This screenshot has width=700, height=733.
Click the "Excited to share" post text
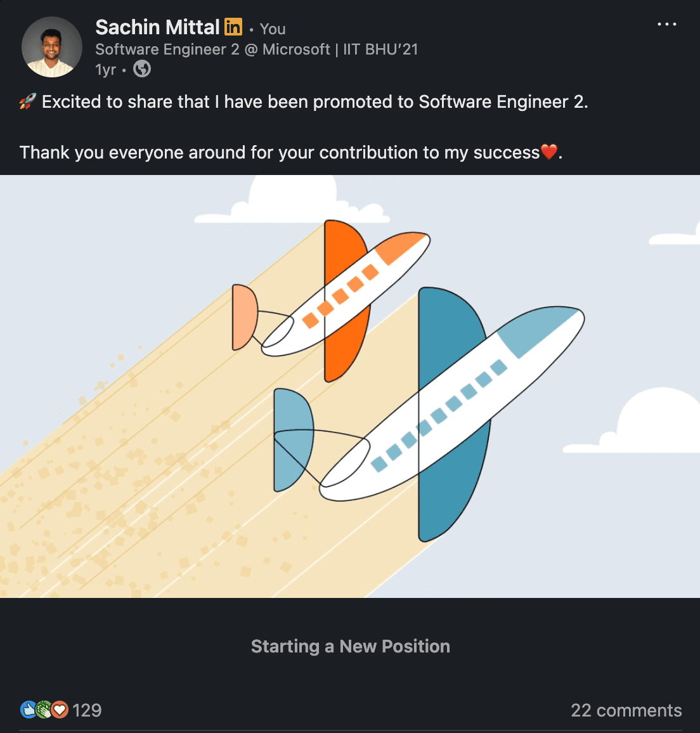point(314,101)
